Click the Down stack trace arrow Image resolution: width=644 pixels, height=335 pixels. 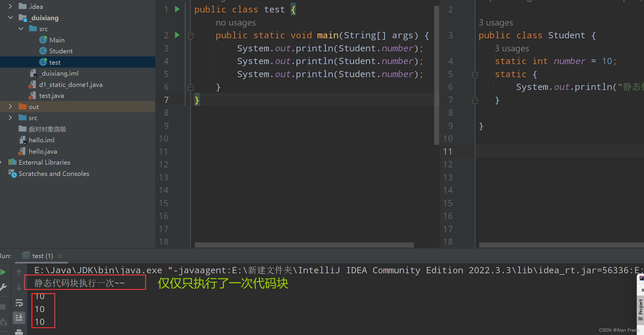19,287
